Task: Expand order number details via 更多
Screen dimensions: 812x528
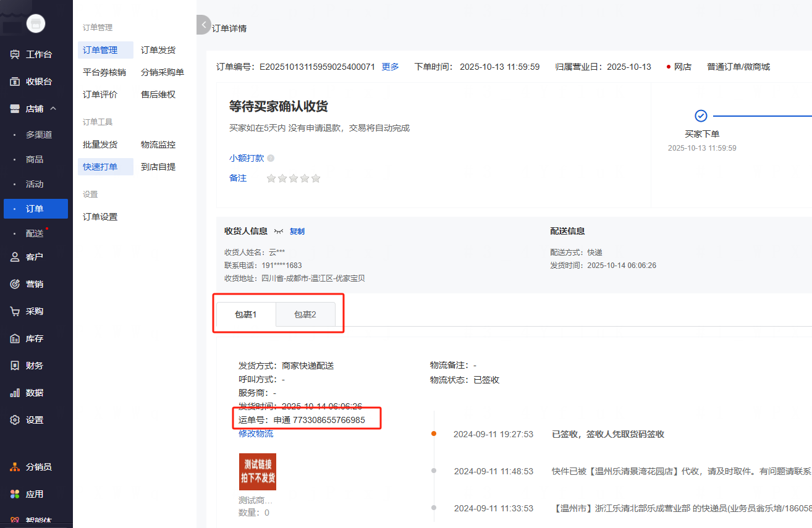Action: coord(390,67)
